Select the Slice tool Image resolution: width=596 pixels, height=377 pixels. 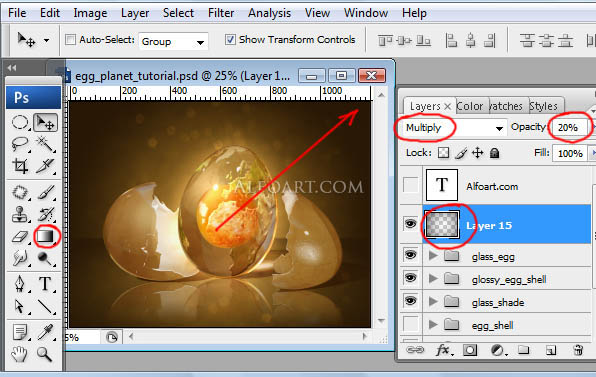click(x=46, y=166)
